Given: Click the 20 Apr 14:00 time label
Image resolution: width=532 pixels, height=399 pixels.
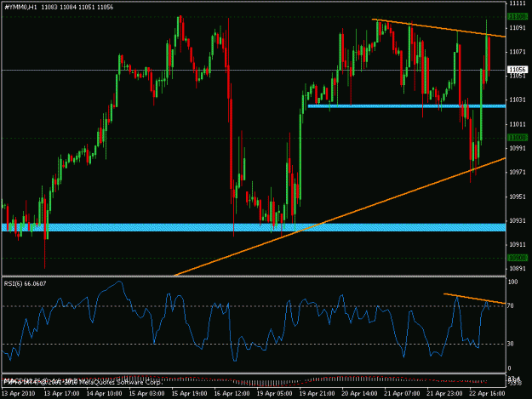Looking at the screenshot, I should pyautogui.click(x=359, y=394).
